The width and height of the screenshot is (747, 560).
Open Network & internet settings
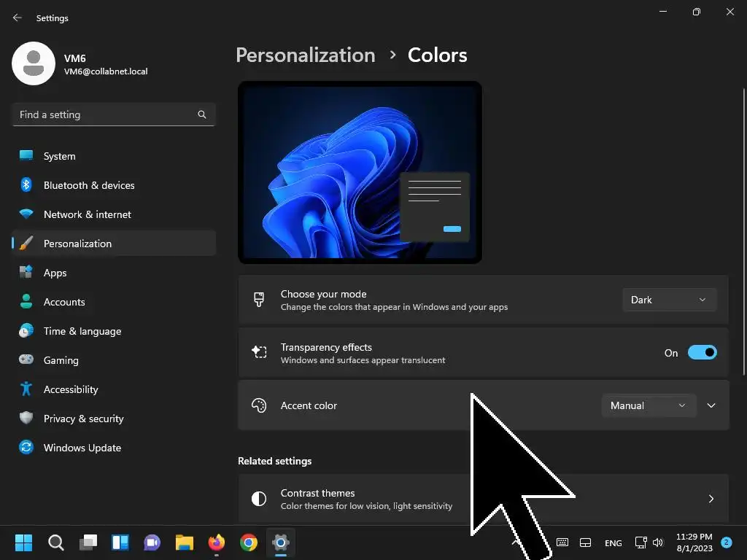pos(114,214)
